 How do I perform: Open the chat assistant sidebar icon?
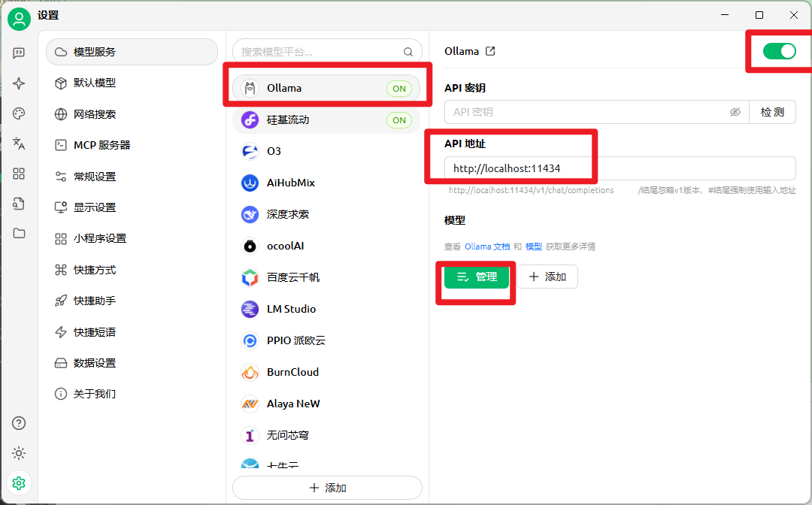coord(19,53)
